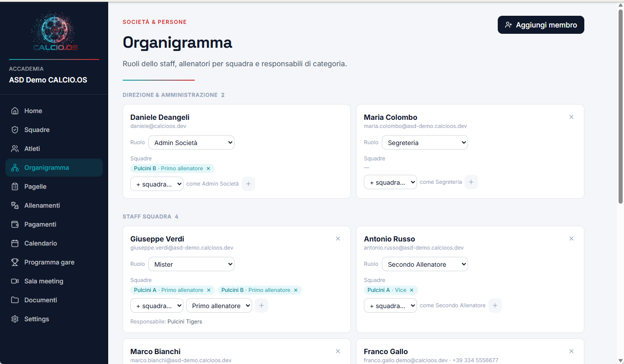Open squadra dropdown in Giuseppe Verdi card
This screenshot has width=624, height=364.
pyautogui.click(x=157, y=305)
